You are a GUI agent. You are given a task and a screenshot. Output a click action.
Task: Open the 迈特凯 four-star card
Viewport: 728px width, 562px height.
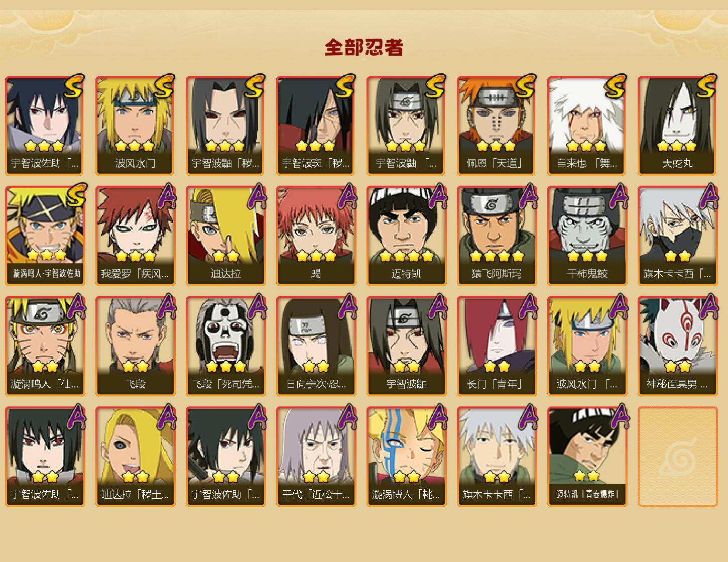point(406,236)
